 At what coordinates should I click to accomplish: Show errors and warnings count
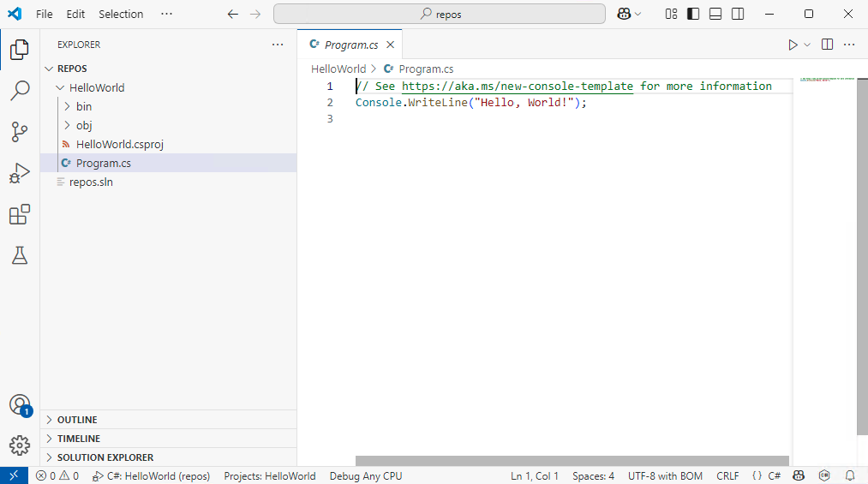(x=57, y=475)
